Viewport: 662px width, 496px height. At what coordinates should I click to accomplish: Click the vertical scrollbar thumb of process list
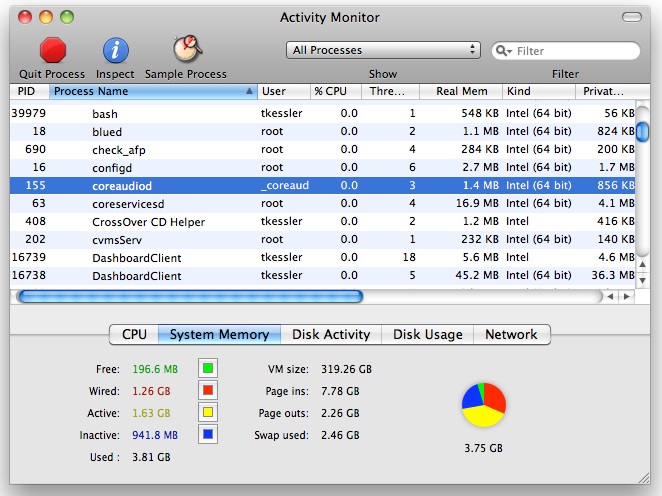(642, 132)
